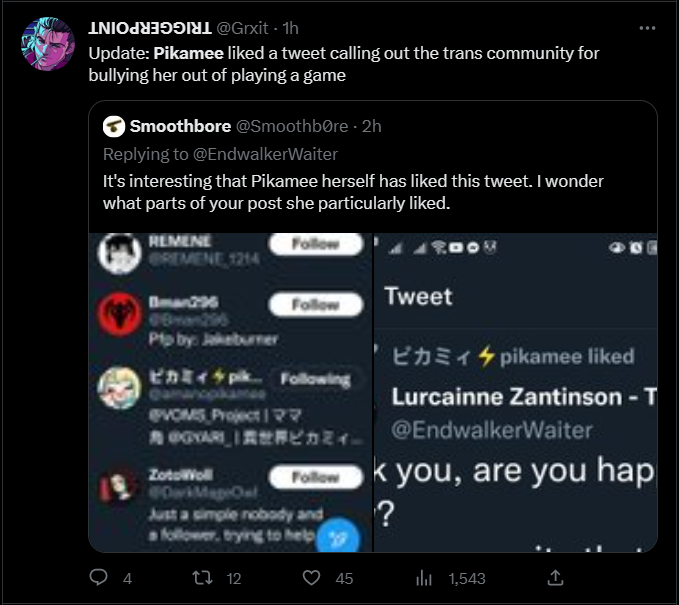
Task: Follow the Bman296 account
Action: tap(315, 305)
